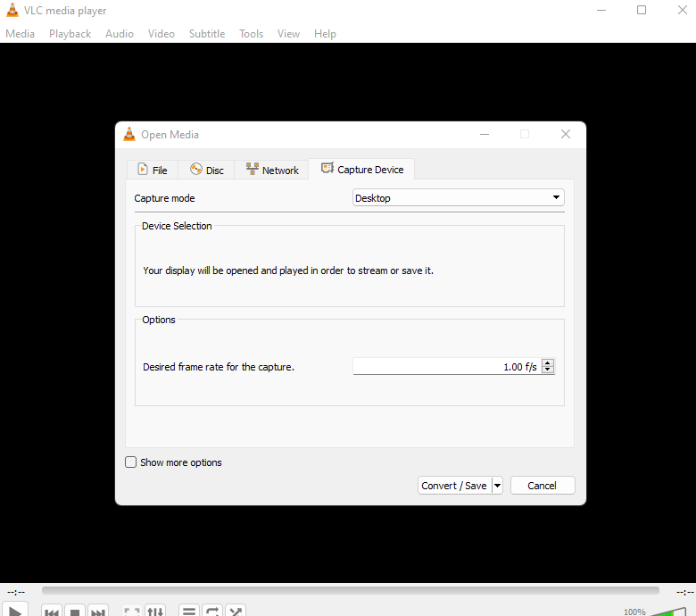This screenshot has width=696, height=616.
Task: Skip to the next media item
Action: [x=98, y=612]
